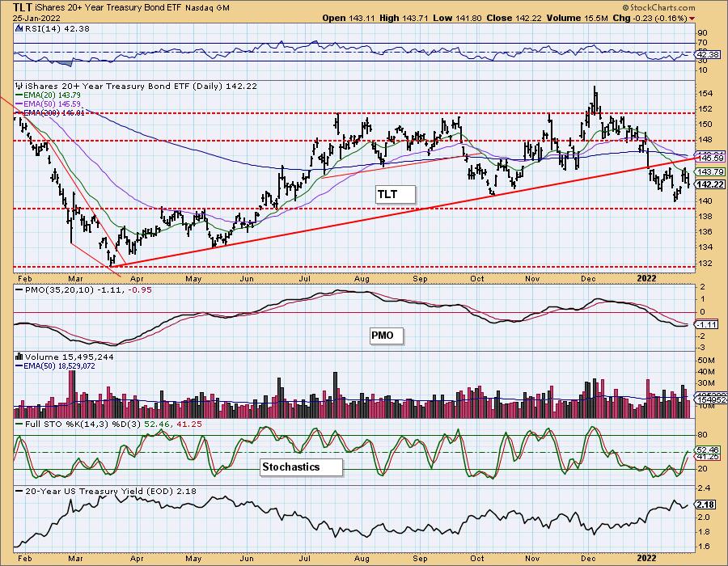Select the 'iShares 20+ Year Treasury Bond ETF' title
This screenshot has height=566, width=728.
pyautogui.click(x=108, y=8)
